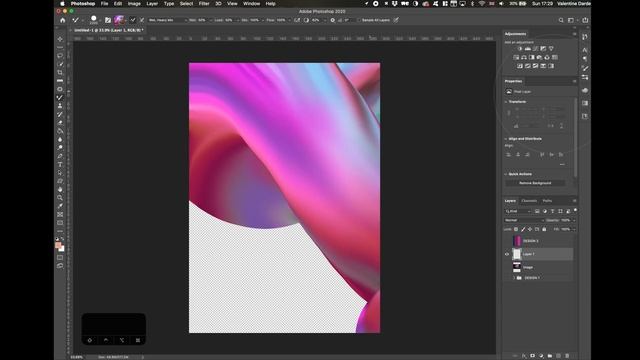
Task: Click the Share icon at top right
Action: coord(585,20)
